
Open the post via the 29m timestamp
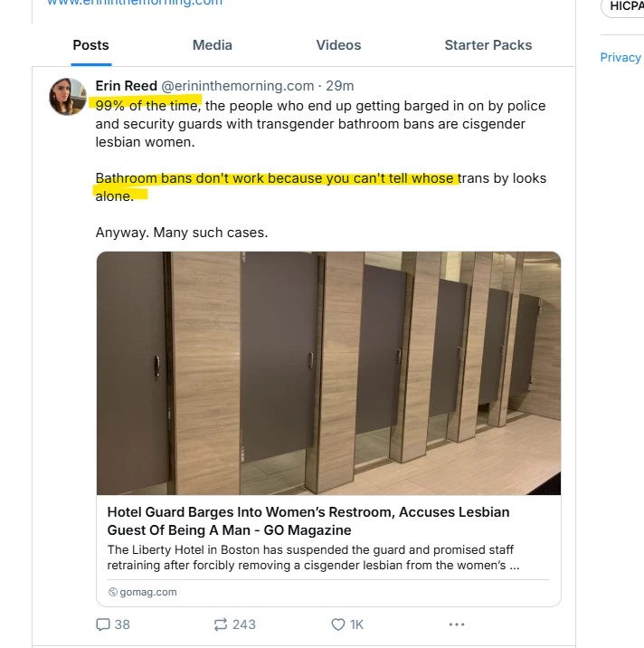[340, 86]
